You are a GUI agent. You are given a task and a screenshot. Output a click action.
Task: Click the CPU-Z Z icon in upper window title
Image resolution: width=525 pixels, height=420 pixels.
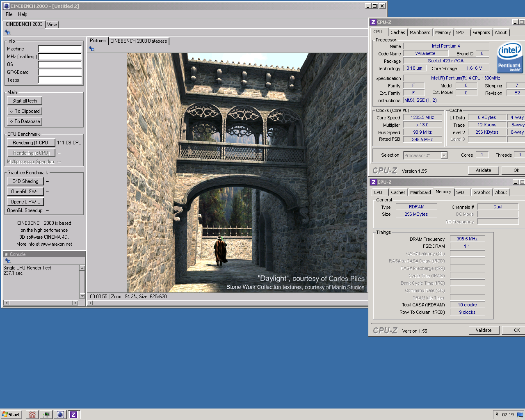373,22
